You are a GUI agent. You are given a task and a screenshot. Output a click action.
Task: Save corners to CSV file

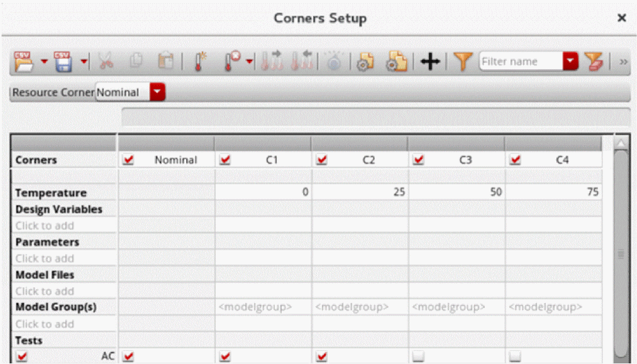point(63,62)
